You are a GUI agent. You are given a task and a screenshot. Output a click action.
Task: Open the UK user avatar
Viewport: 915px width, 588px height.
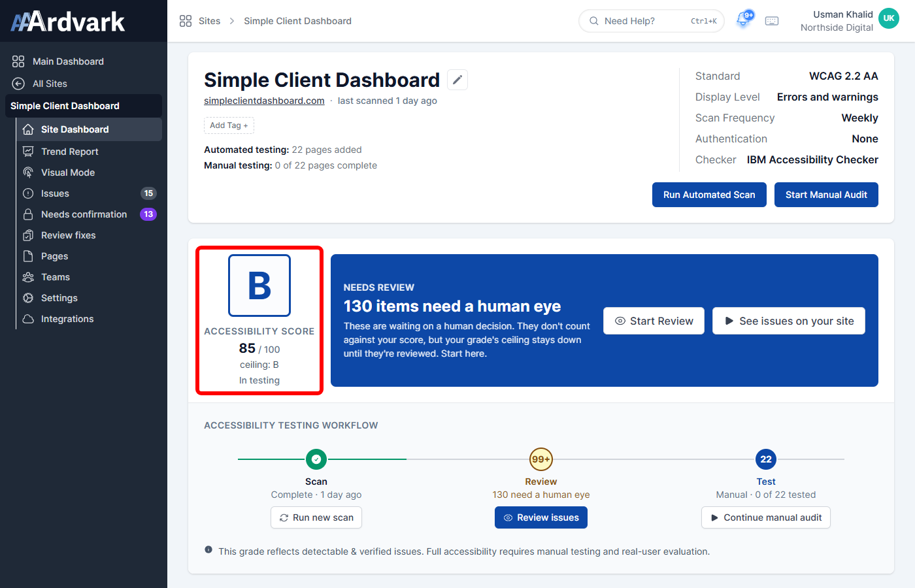[x=889, y=18]
